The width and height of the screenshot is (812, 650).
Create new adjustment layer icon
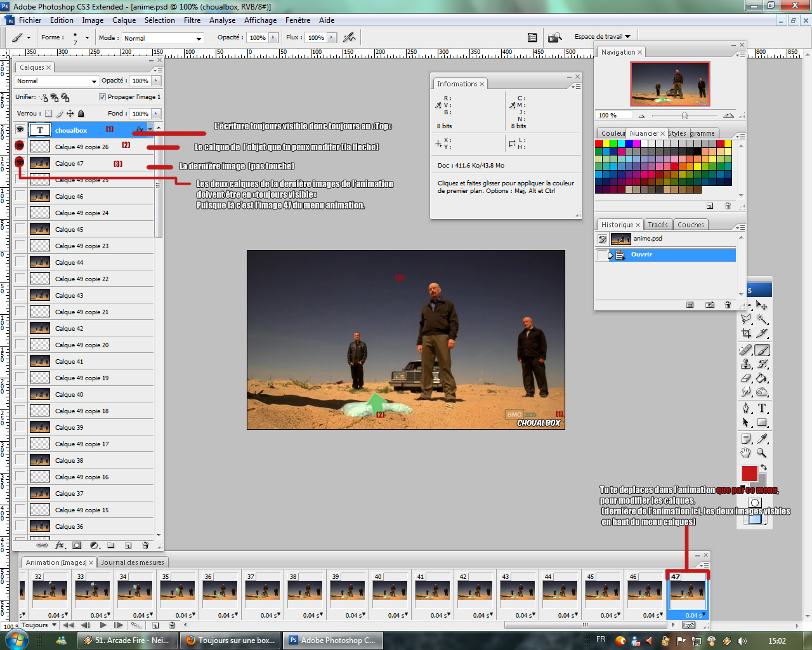pyautogui.click(x=95, y=545)
